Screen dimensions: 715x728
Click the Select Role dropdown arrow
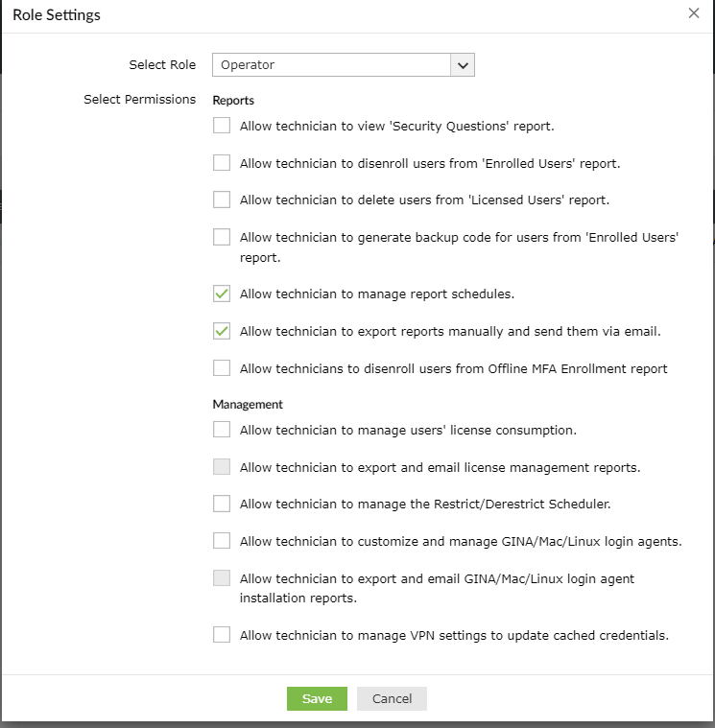[463, 65]
